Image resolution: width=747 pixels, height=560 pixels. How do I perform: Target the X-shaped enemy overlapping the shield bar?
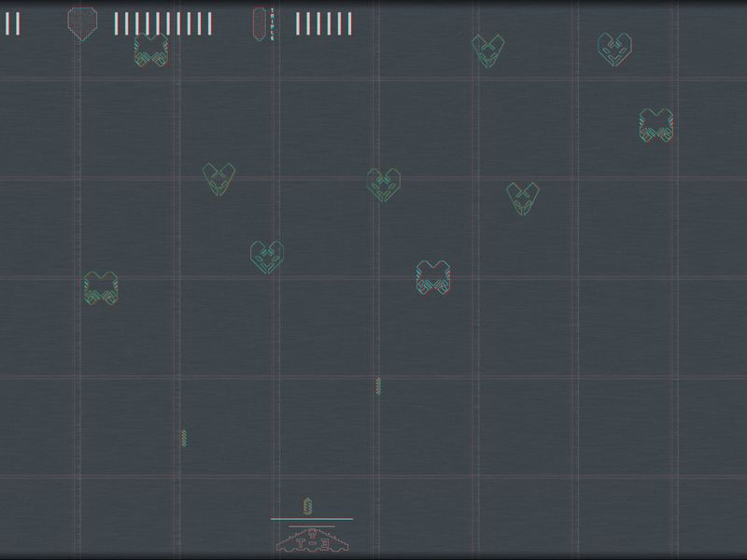[x=151, y=50]
